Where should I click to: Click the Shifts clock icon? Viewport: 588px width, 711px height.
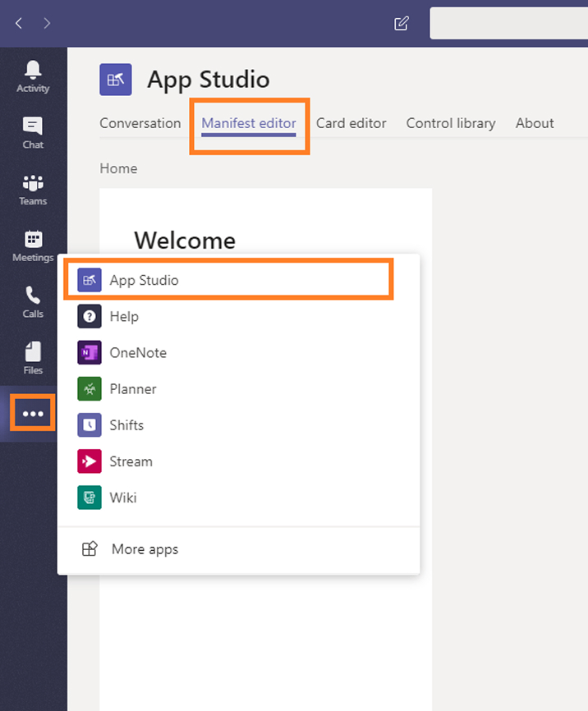tap(90, 425)
